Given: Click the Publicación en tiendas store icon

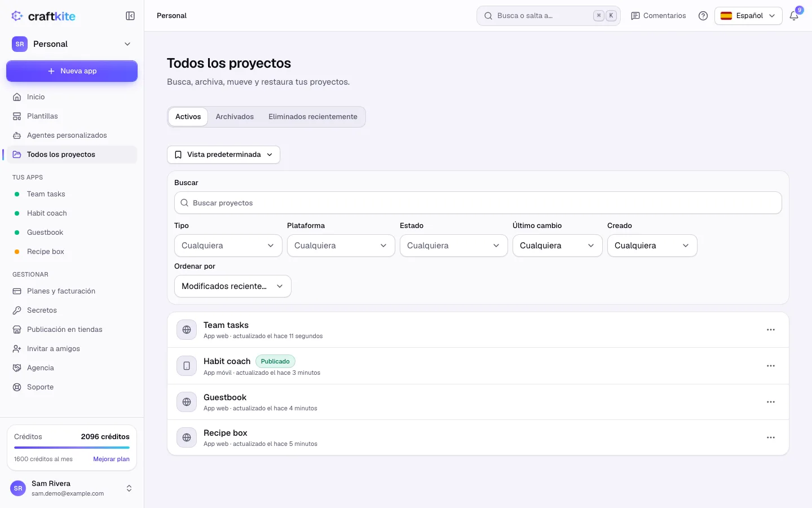Looking at the screenshot, I should [x=17, y=330].
